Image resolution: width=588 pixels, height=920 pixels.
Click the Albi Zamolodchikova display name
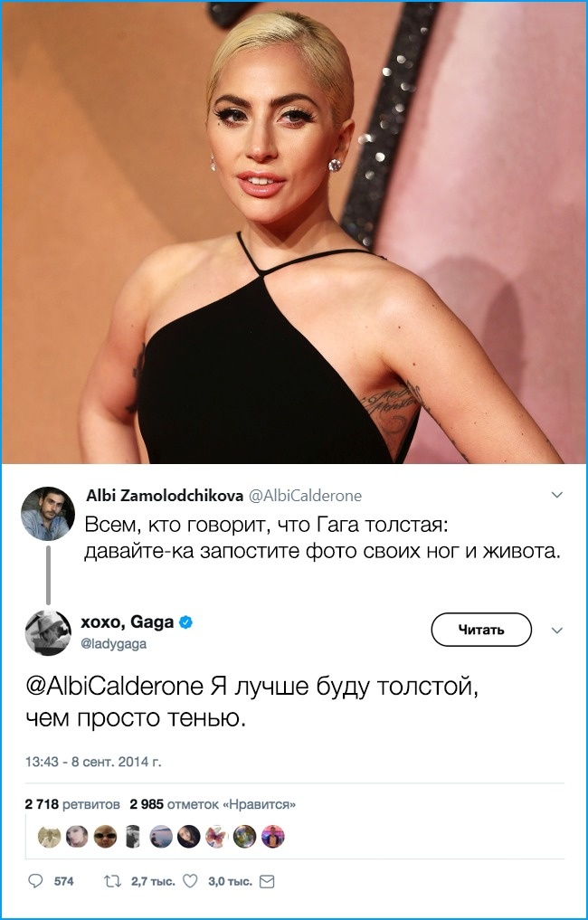click(165, 496)
